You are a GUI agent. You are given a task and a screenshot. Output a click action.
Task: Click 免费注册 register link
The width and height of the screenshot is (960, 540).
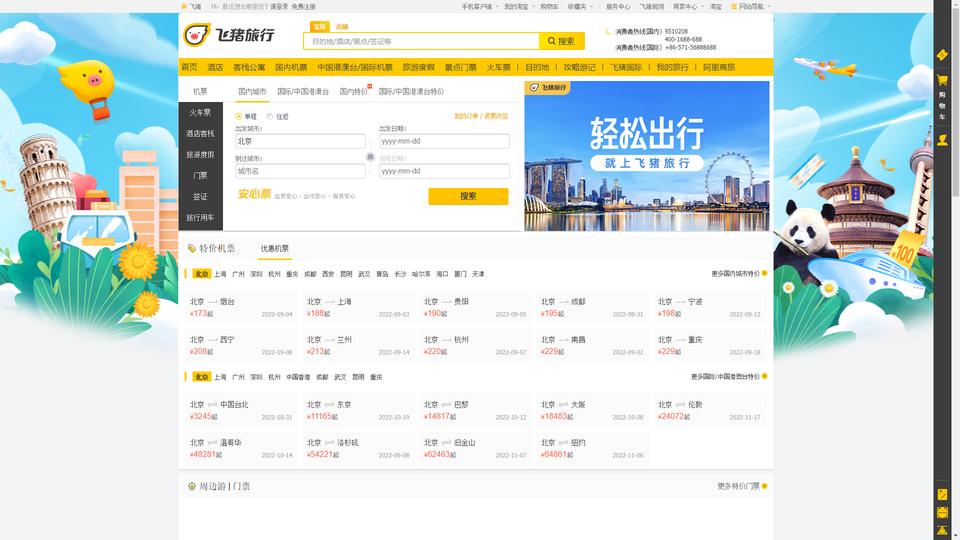tap(303, 6)
